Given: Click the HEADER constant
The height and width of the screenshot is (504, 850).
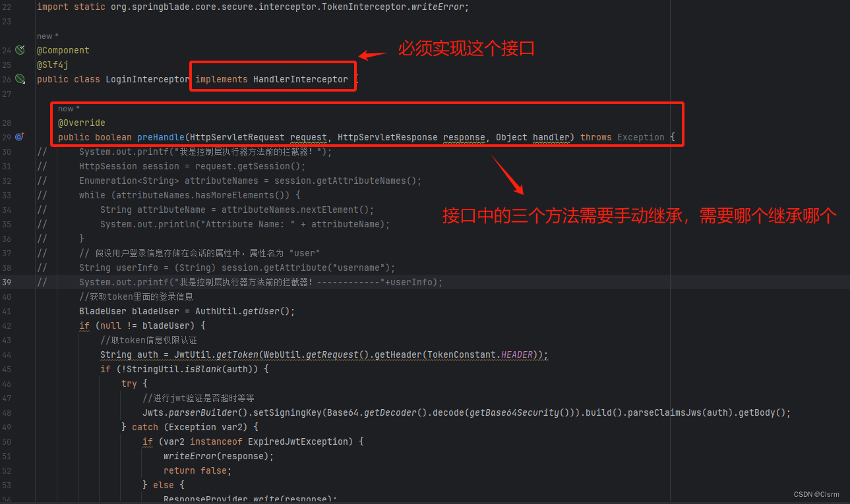Looking at the screenshot, I should coord(517,354).
